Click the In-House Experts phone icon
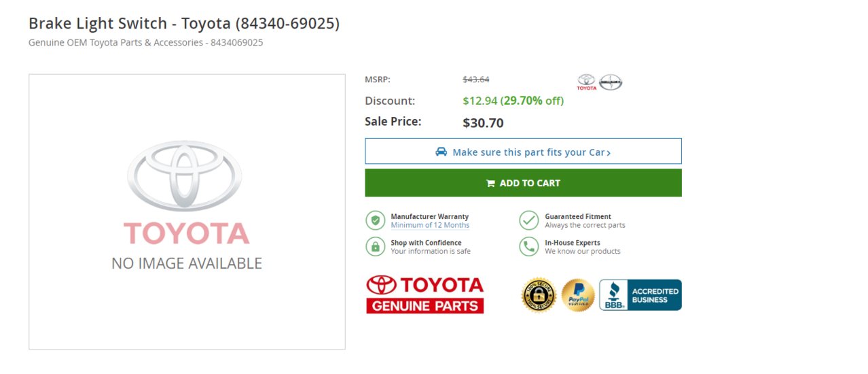The image size is (868, 374). pos(529,246)
